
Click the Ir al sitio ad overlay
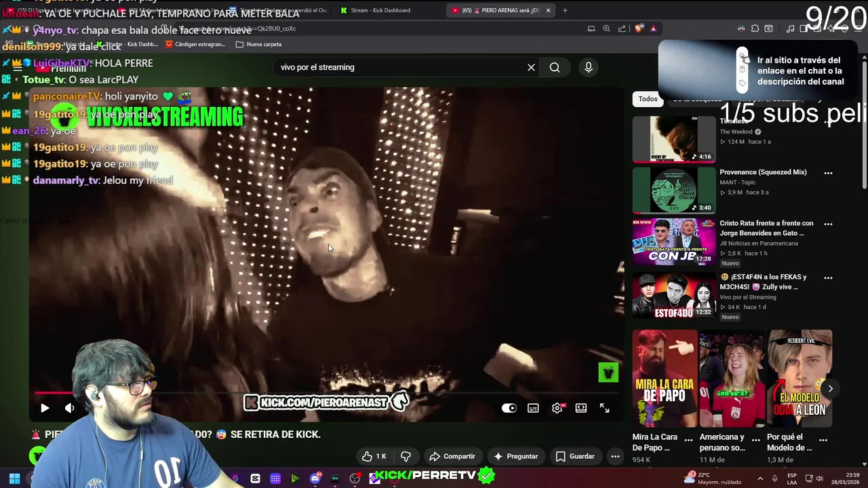759,70
